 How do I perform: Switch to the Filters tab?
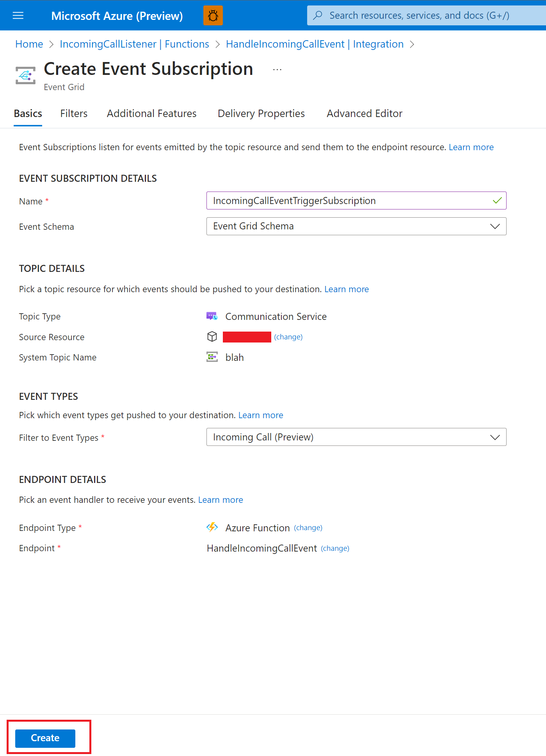click(74, 114)
